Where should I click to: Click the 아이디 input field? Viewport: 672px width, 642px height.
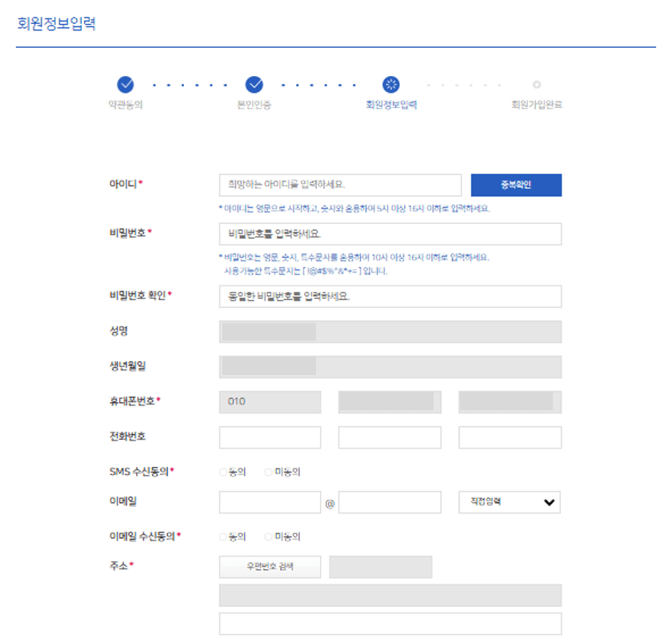tap(340, 185)
